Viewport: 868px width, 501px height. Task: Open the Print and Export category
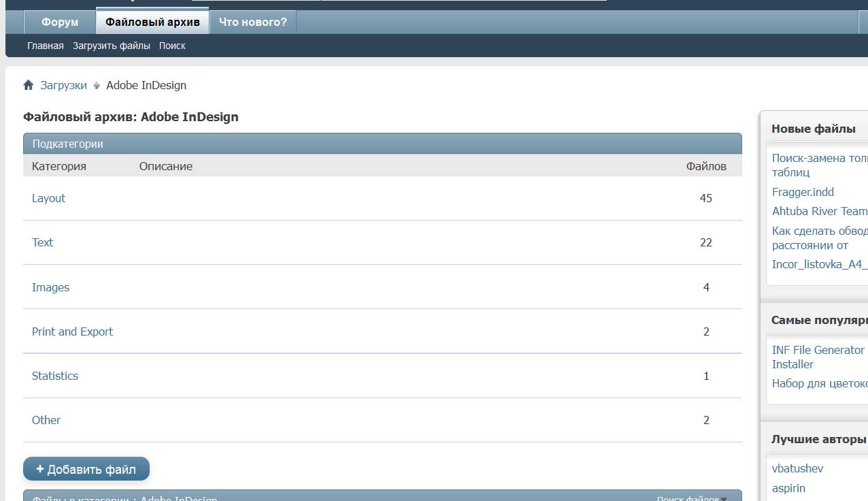[x=73, y=332]
